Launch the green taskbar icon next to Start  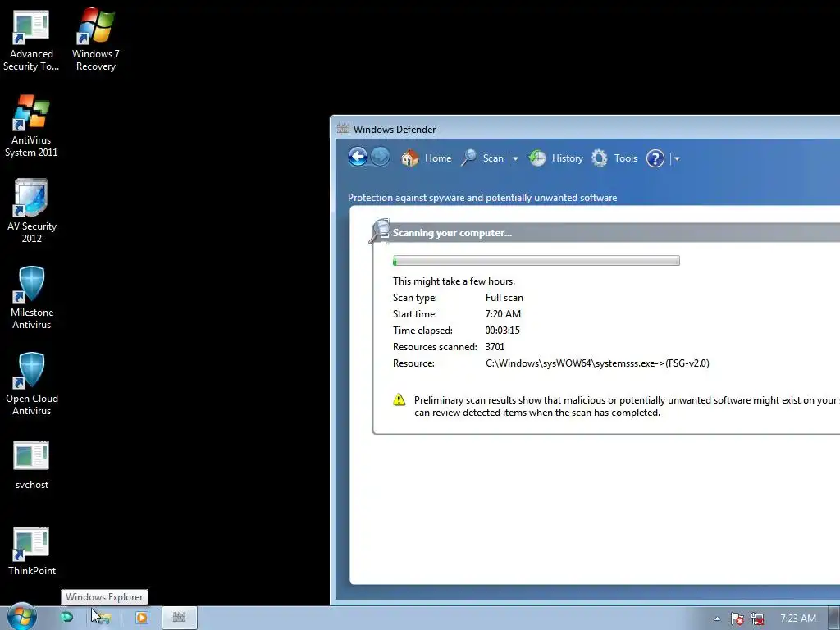click(67, 617)
